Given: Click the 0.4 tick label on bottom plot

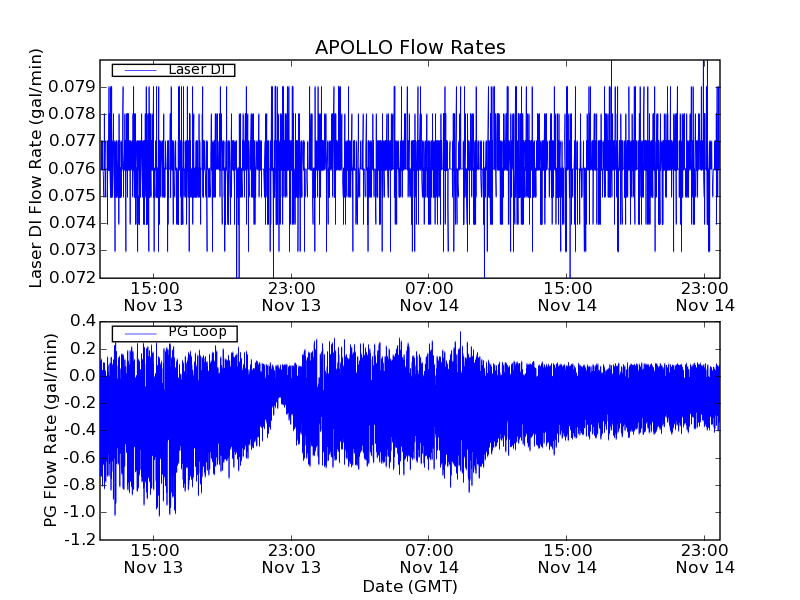Looking at the screenshot, I should point(83,321).
